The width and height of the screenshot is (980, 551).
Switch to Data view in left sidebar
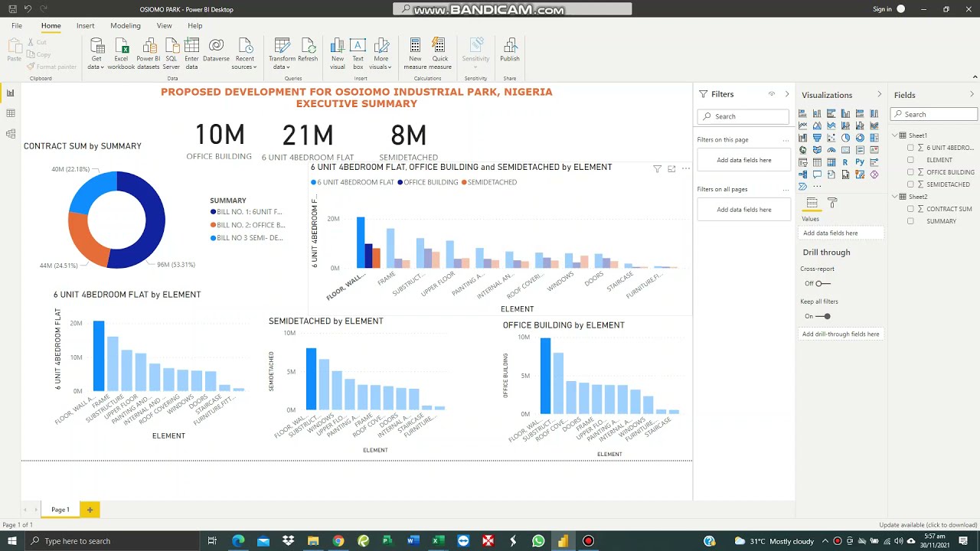pyautogui.click(x=11, y=113)
